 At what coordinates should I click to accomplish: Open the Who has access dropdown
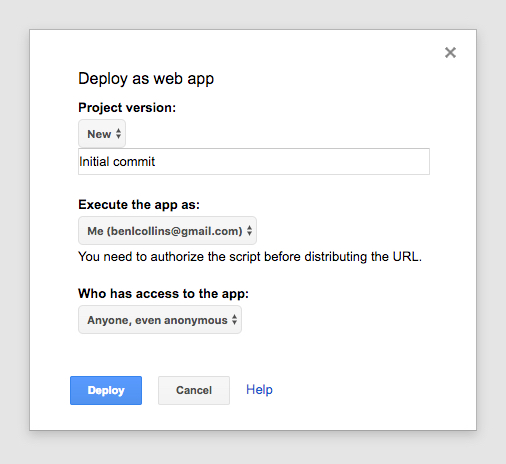[x=160, y=320]
